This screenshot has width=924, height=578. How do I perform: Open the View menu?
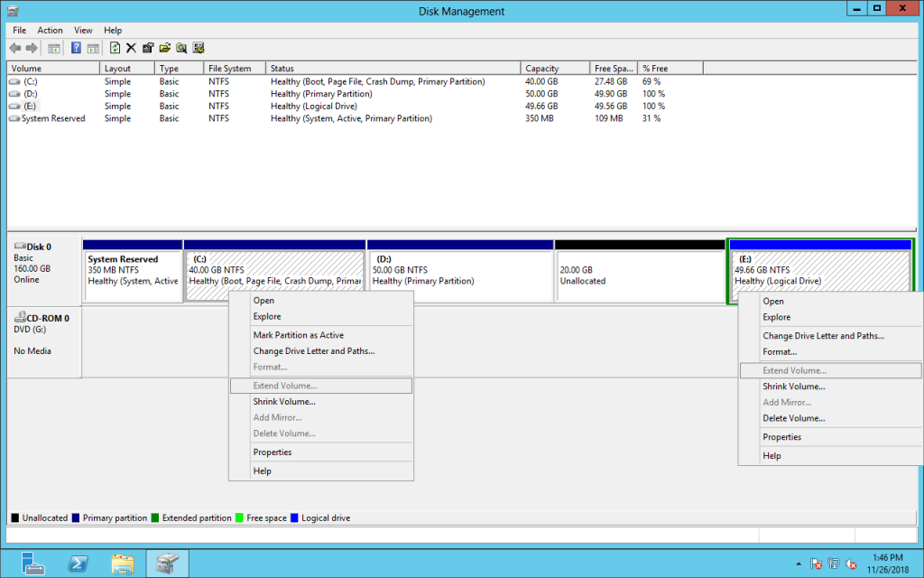pos(82,30)
